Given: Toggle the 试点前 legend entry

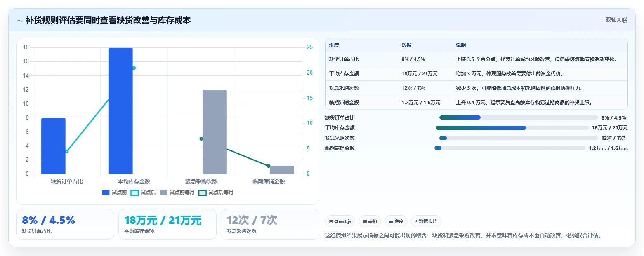Looking at the screenshot, I should pos(114,193).
